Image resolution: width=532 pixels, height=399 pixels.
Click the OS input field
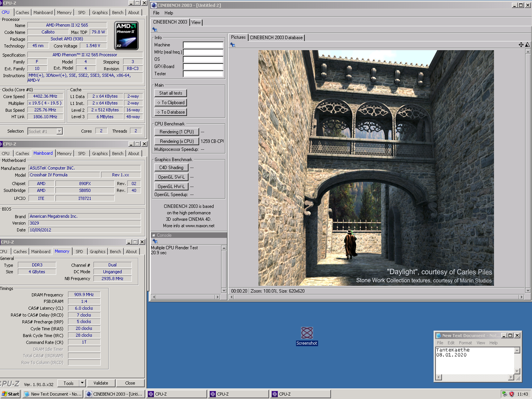click(x=203, y=59)
